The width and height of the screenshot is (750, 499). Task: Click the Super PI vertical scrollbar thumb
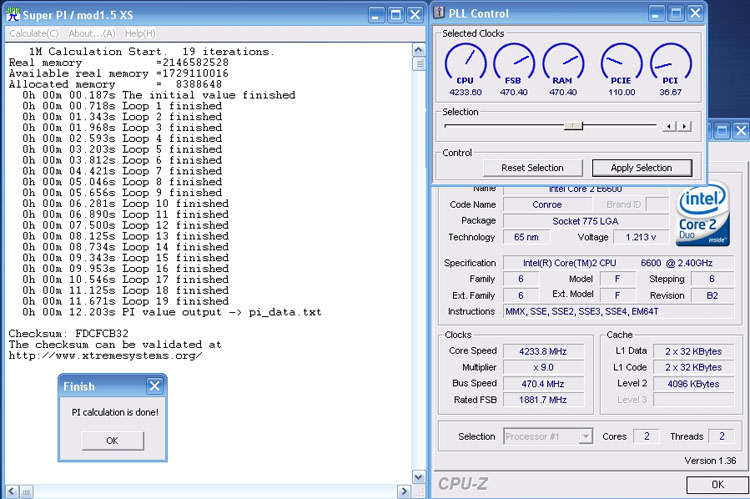pyautogui.click(x=419, y=63)
